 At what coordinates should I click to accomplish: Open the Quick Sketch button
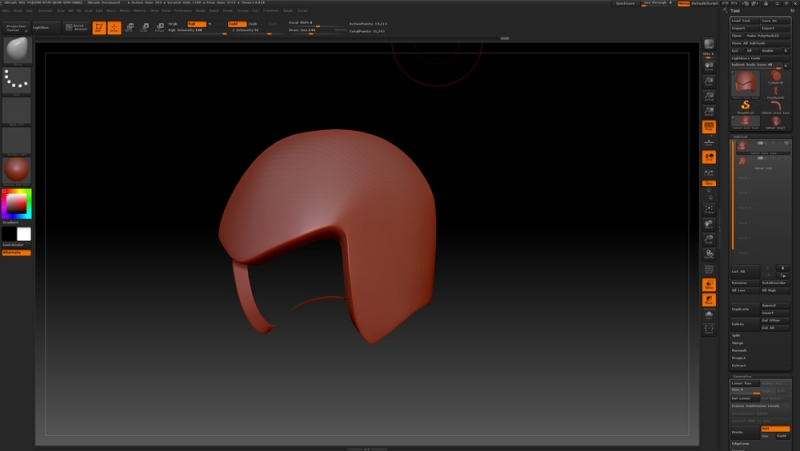coord(75,28)
